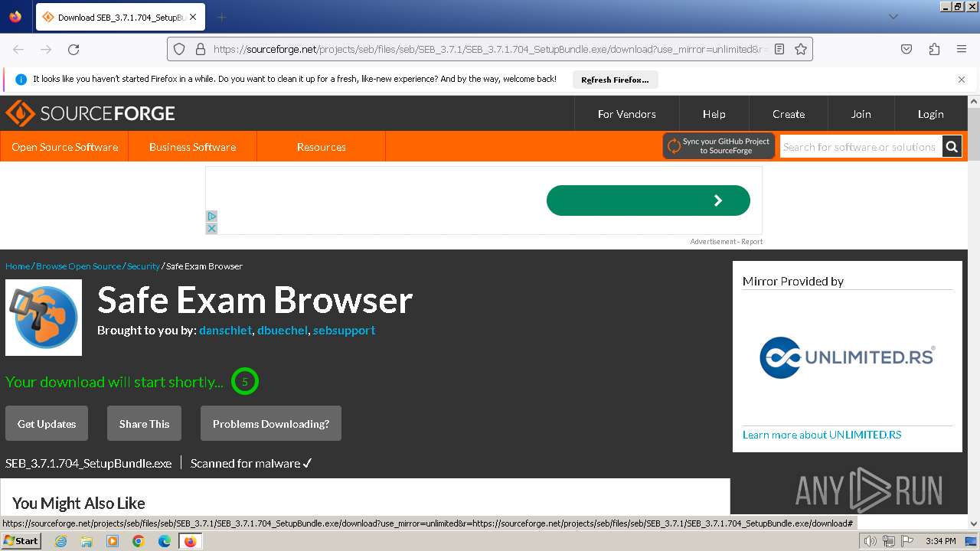Open danschlet user profile link
The width and height of the screenshot is (980, 551).
[x=225, y=331]
